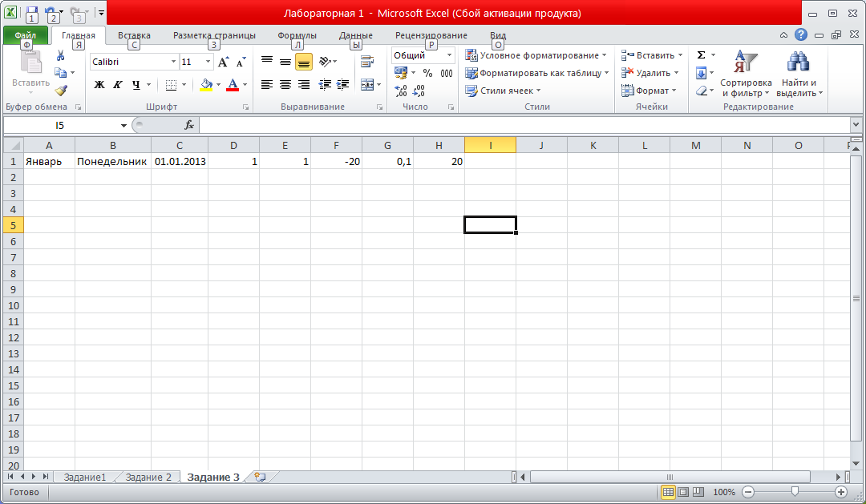Switch to Разметка страницы tab
866x504 pixels.
[214, 35]
